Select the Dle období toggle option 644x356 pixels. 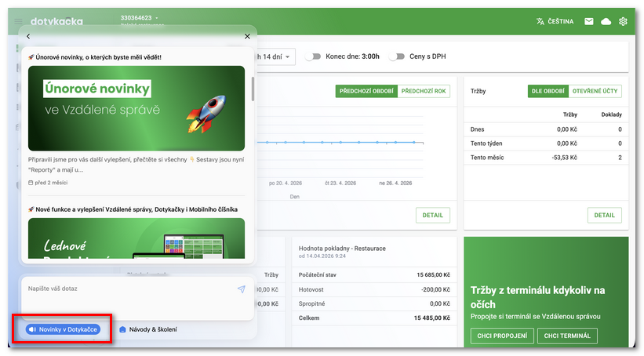[x=548, y=91]
